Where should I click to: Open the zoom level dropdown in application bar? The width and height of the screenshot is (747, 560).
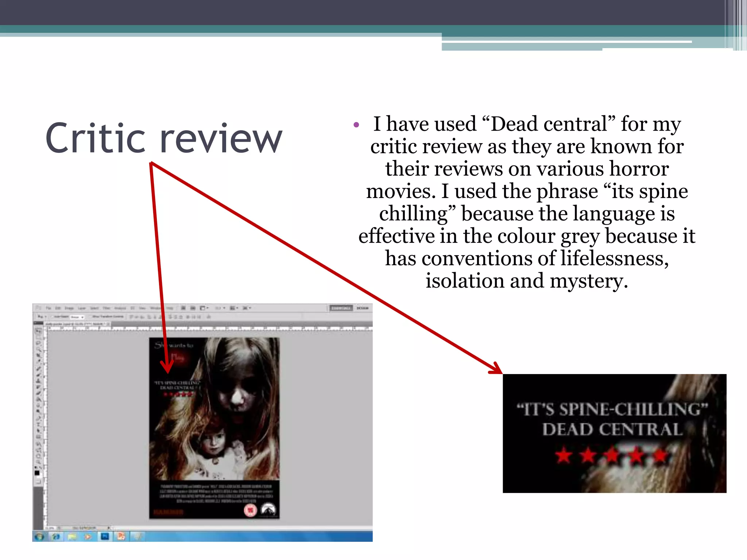220,308
